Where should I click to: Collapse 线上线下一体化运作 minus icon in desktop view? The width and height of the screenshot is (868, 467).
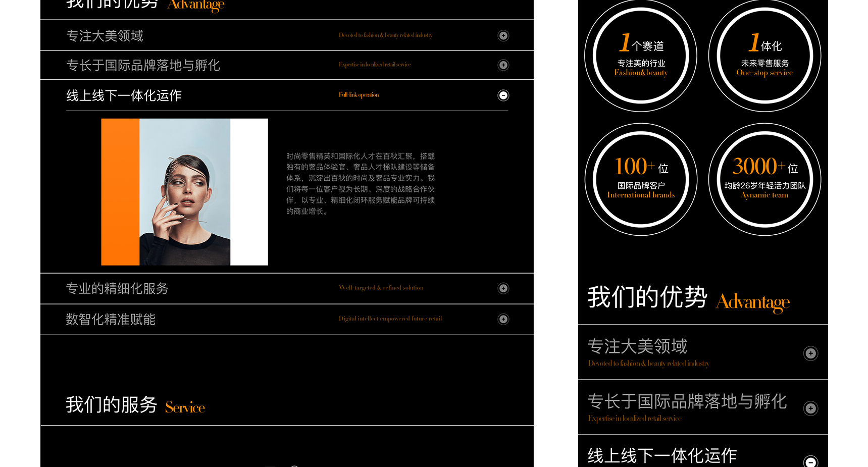[503, 95]
